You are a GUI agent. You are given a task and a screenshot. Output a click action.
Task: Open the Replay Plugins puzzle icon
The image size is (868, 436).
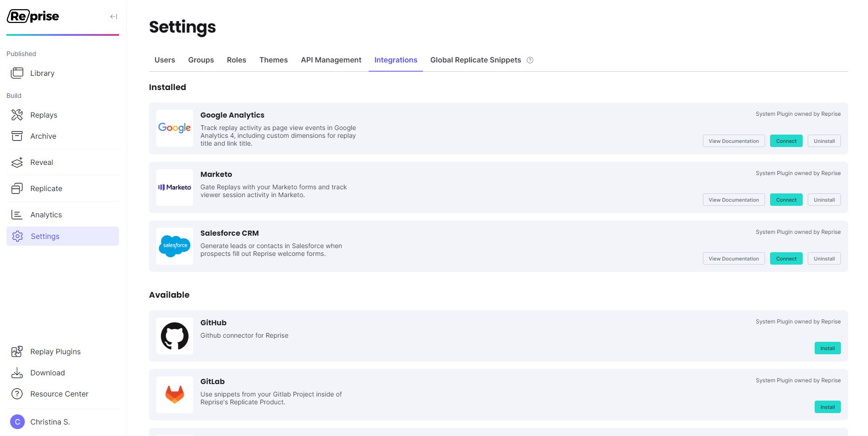17,351
